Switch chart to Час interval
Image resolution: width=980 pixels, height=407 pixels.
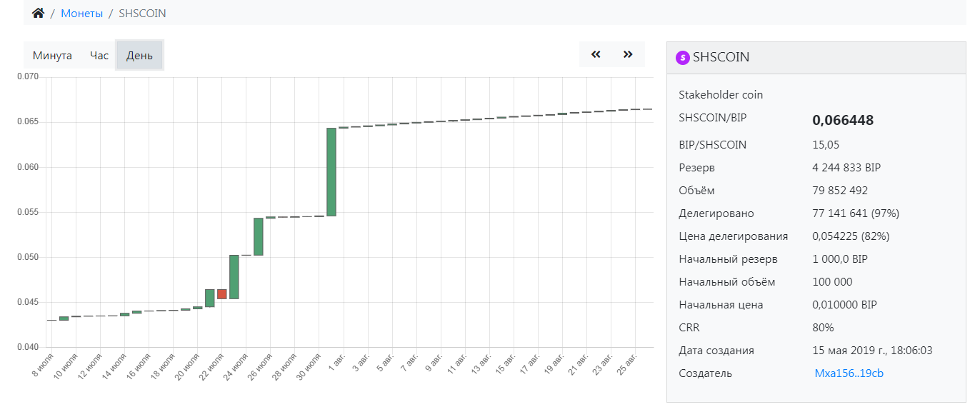point(99,55)
